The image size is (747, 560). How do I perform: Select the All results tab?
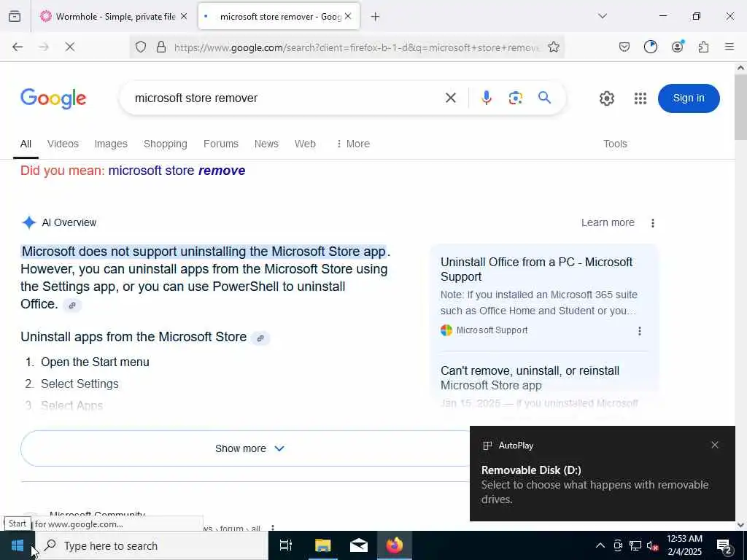pyautogui.click(x=26, y=144)
